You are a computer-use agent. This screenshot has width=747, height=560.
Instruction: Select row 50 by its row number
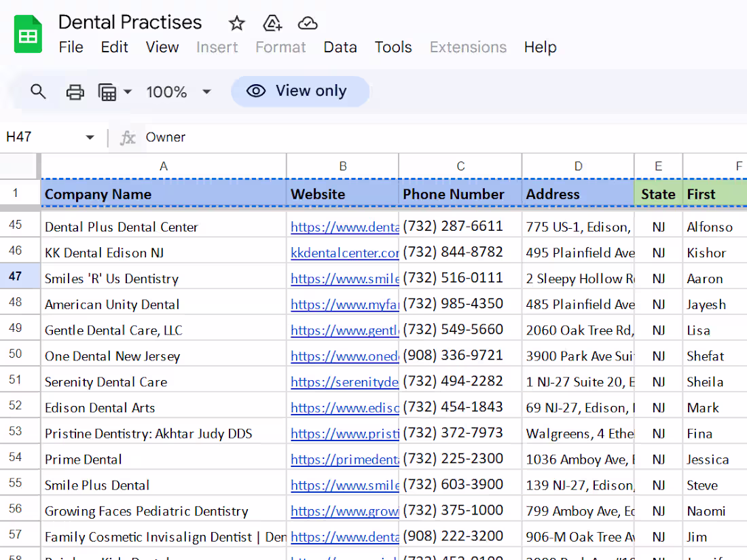20,354
